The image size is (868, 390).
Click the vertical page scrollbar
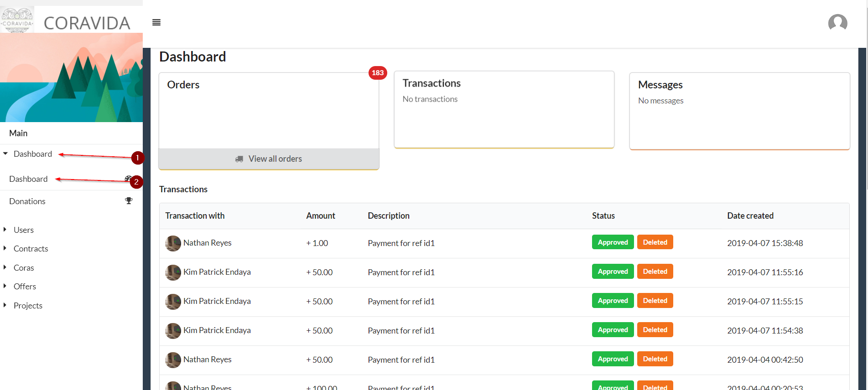click(864, 137)
